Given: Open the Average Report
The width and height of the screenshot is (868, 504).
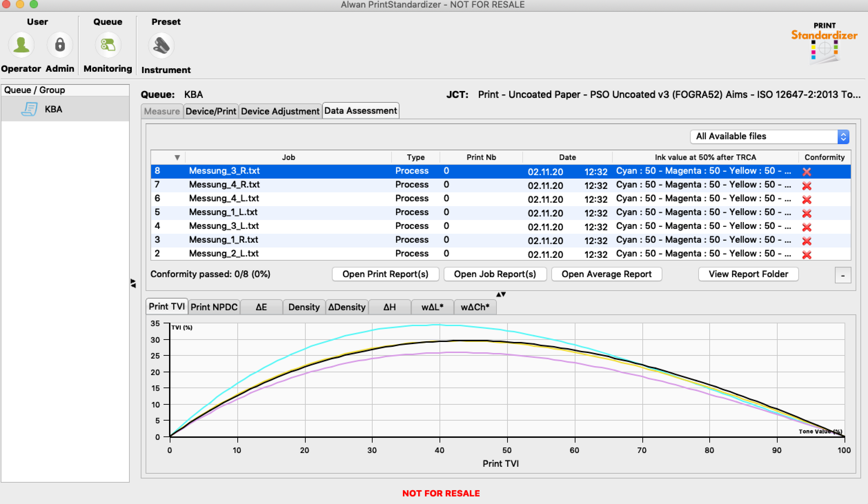Looking at the screenshot, I should pyautogui.click(x=606, y=274).
